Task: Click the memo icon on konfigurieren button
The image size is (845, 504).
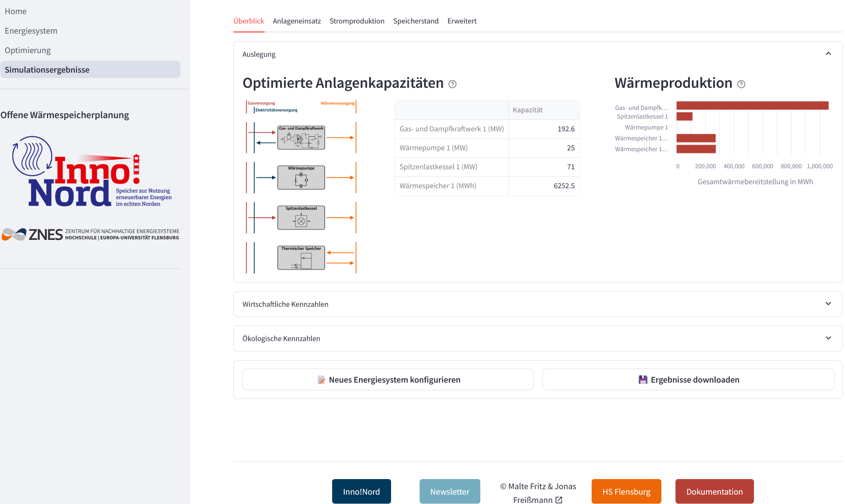Action: pos(321,380)
